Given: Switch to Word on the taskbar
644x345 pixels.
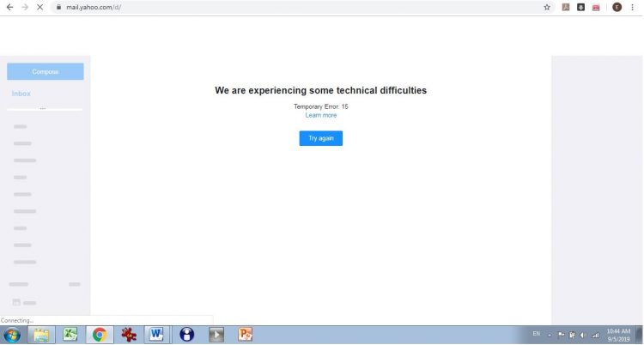Looking at the screenshot, I should [x=157, y=336].
